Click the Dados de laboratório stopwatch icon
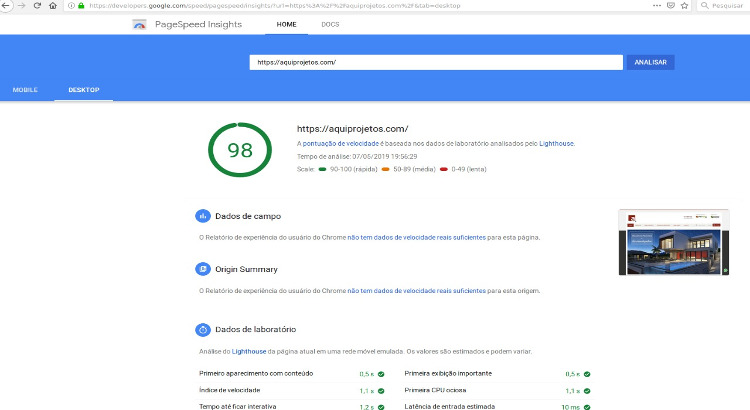The image size is (750, 410). [x=203, y=330]
